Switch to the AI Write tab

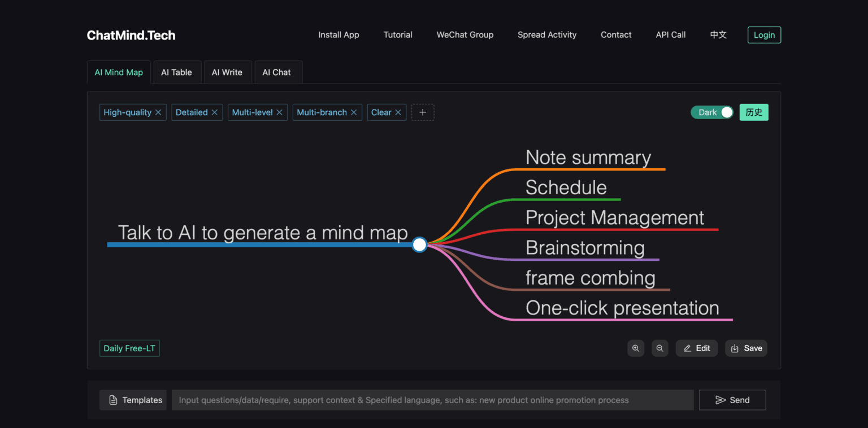pyautogui.click(x=227, y=72)
